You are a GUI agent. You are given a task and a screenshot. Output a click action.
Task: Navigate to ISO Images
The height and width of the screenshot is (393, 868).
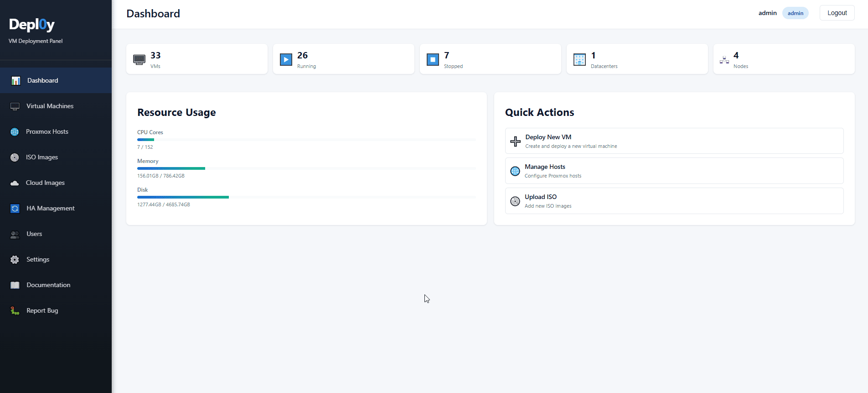point(56,157)
